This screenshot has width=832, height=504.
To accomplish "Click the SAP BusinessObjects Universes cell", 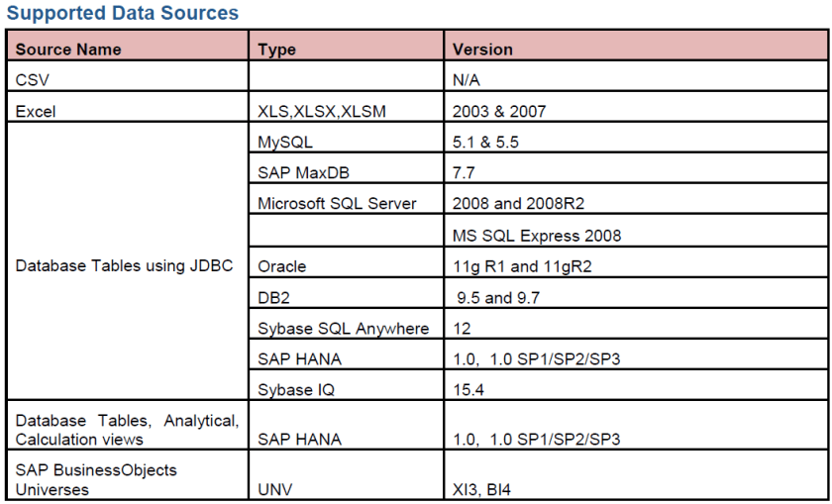I will (96, 479).
